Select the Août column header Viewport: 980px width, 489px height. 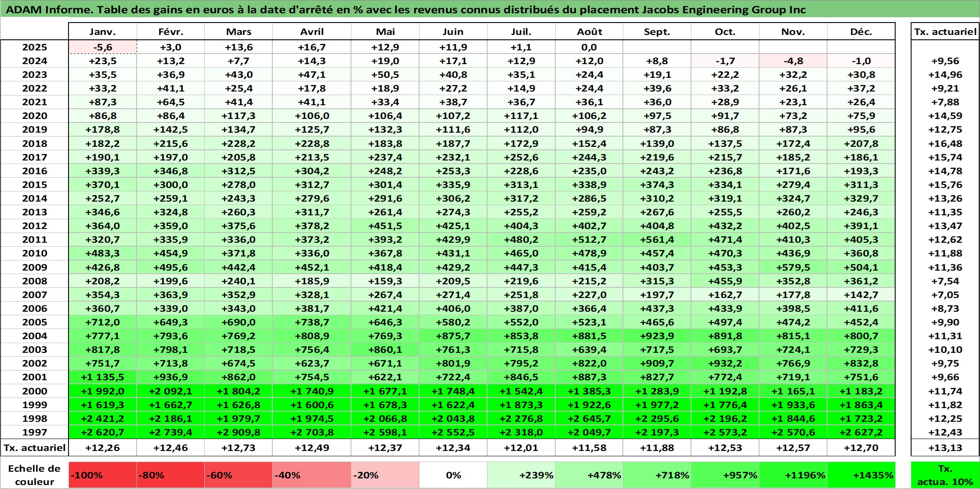589,31
